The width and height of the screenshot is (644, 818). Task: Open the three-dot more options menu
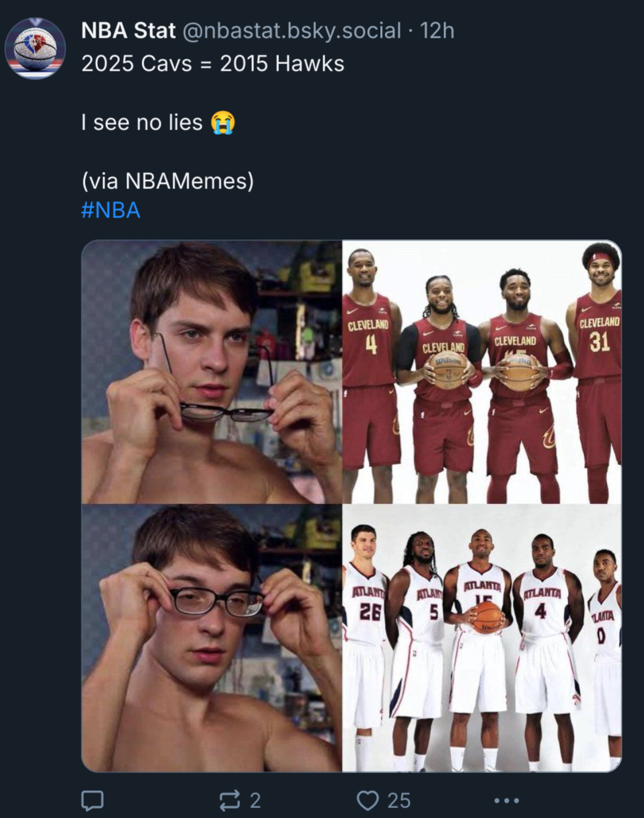tap(506, 801)
